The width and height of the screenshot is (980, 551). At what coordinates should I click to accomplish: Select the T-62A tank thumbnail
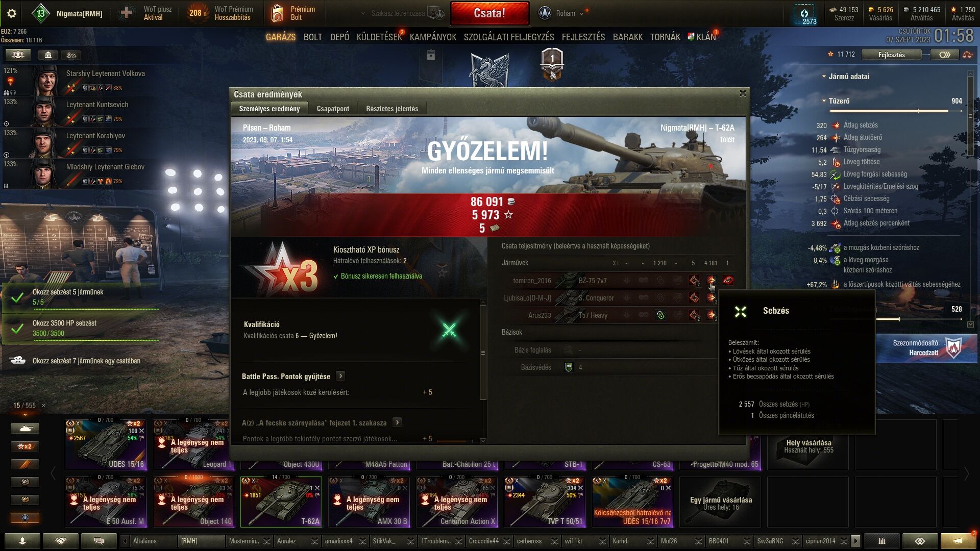(281, 502)
